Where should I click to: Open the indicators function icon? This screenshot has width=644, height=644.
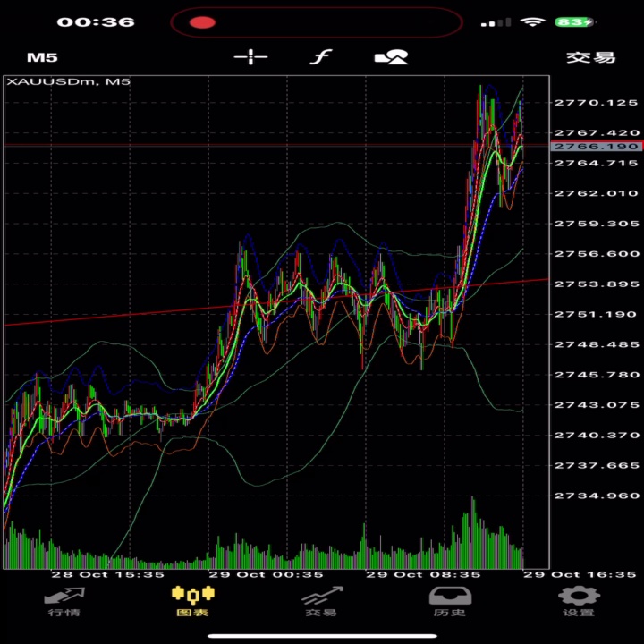pyautogui.click(x=321, y=56)
